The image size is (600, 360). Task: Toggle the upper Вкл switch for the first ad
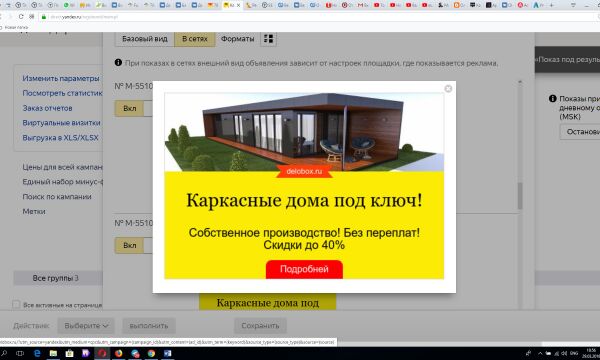point(130,109)
